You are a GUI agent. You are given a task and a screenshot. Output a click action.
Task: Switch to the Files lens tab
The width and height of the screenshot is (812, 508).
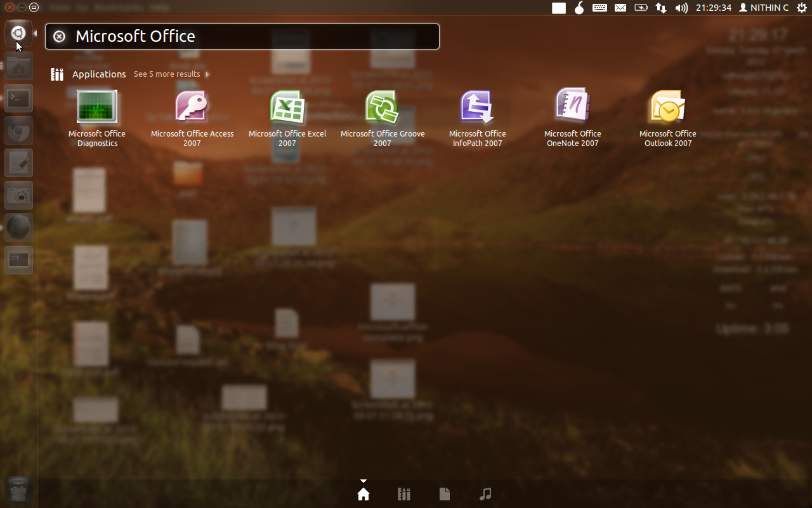click(x=445, y=494)
